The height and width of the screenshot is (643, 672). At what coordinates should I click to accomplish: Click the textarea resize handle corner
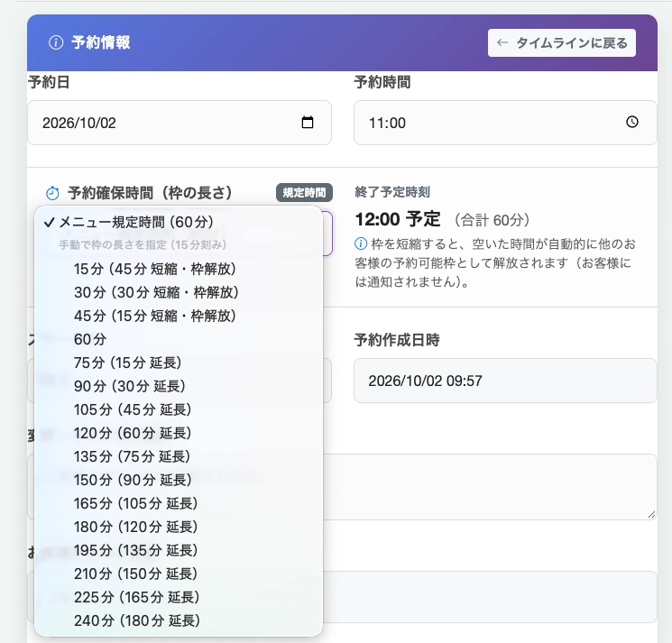[x=651, y=514]
